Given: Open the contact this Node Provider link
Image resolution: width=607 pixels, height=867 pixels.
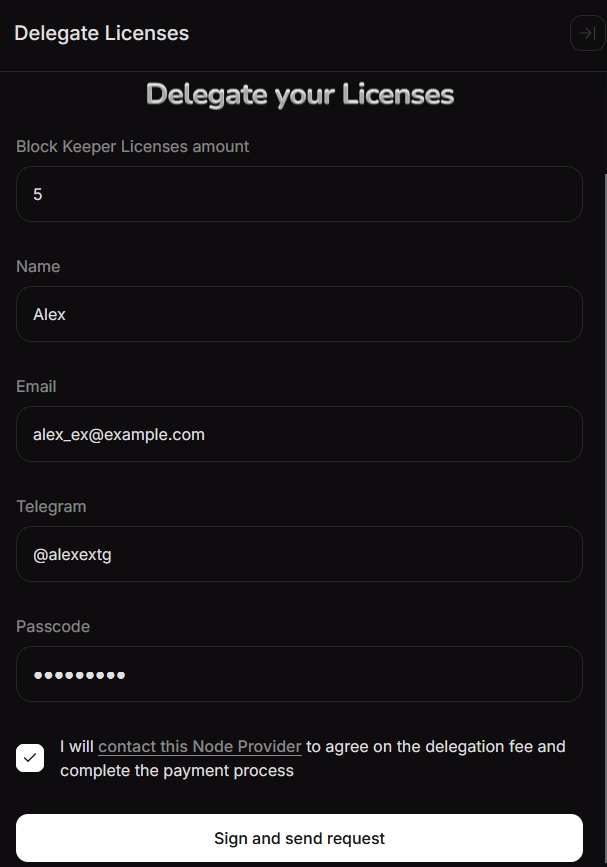Looking at the screenshot, I should 200,746.
